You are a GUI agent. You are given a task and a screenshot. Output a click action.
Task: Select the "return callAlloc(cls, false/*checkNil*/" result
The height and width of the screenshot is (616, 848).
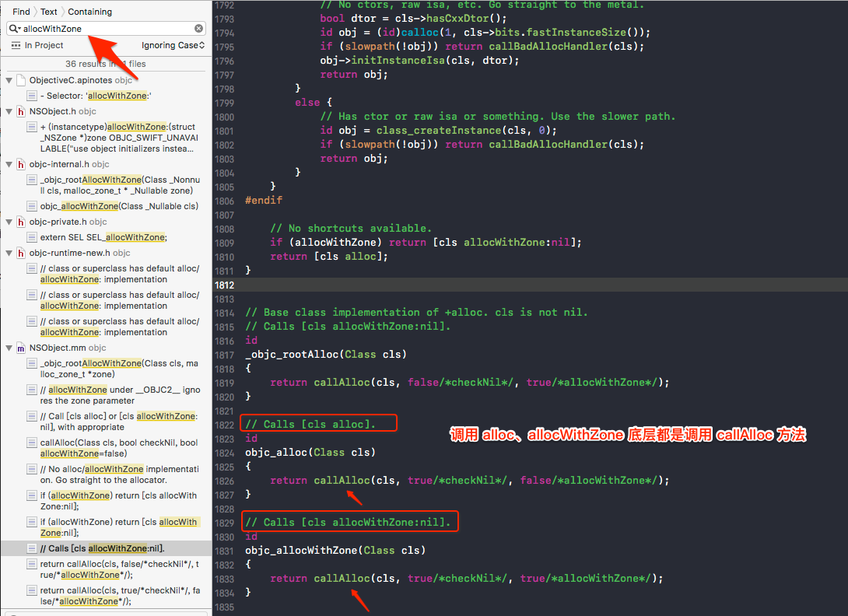tap(120, 569)
